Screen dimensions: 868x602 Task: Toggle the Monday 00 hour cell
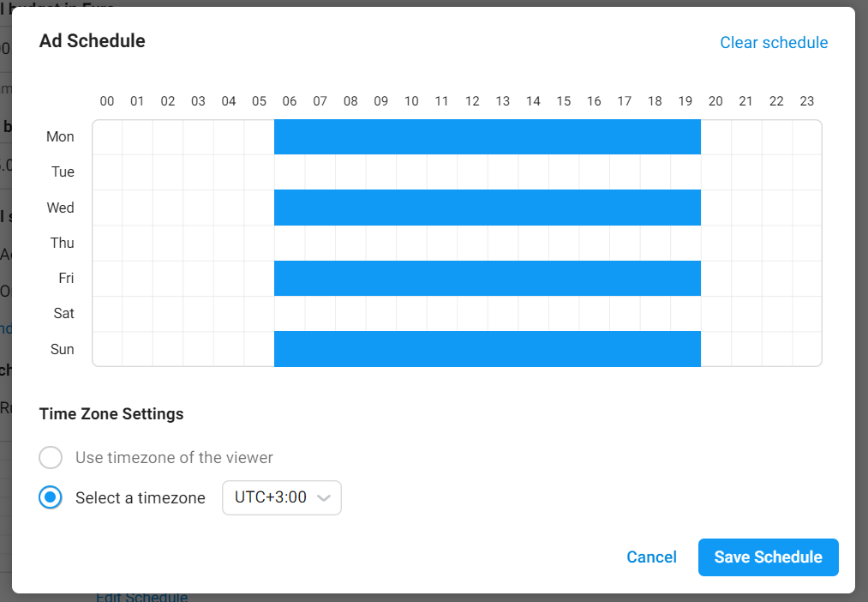(107, 137)
